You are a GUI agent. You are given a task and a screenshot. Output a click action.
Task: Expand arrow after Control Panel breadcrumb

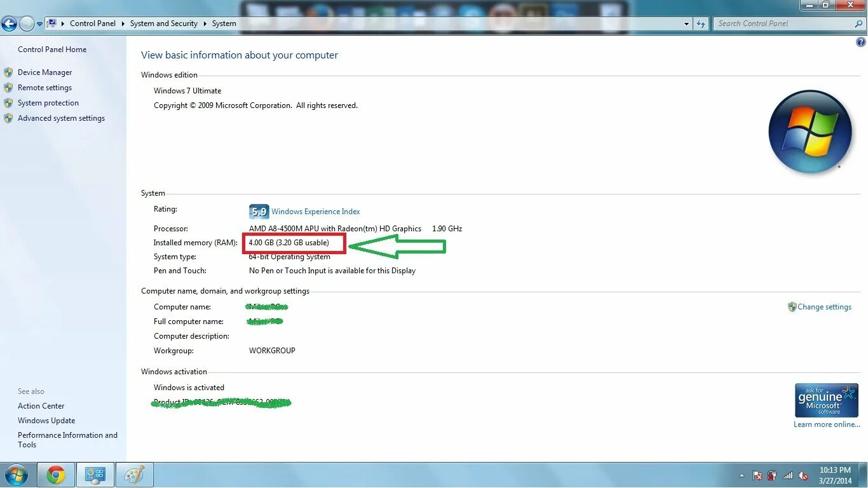(123, 24)
